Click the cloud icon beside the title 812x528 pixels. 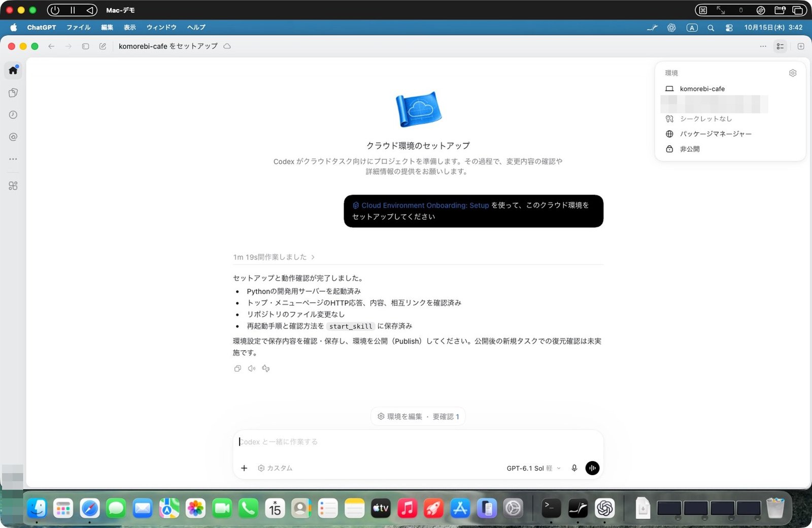pos(227,46)
